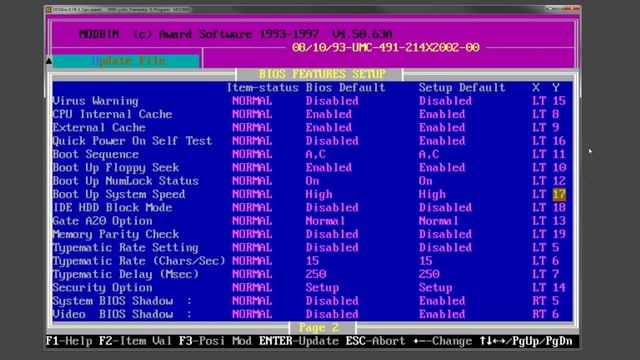Click the F2-Item Val hint

pos(135,341)
